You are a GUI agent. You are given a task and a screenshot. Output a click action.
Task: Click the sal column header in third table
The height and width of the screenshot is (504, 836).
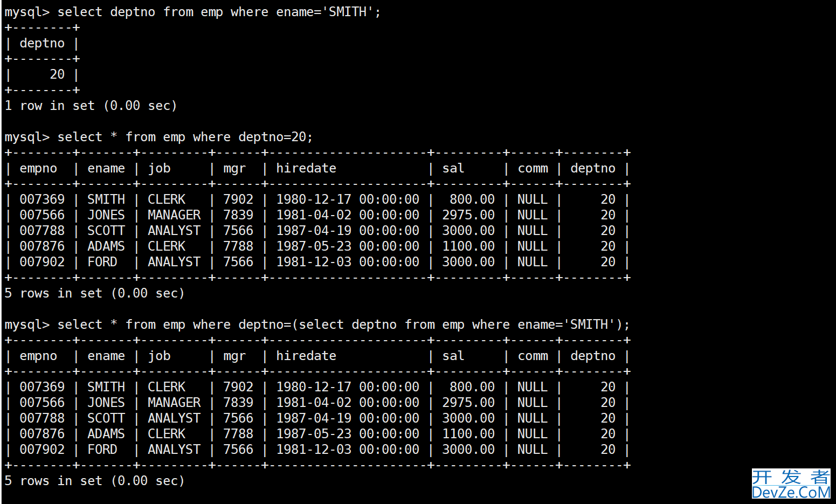[x=453, y=356]
